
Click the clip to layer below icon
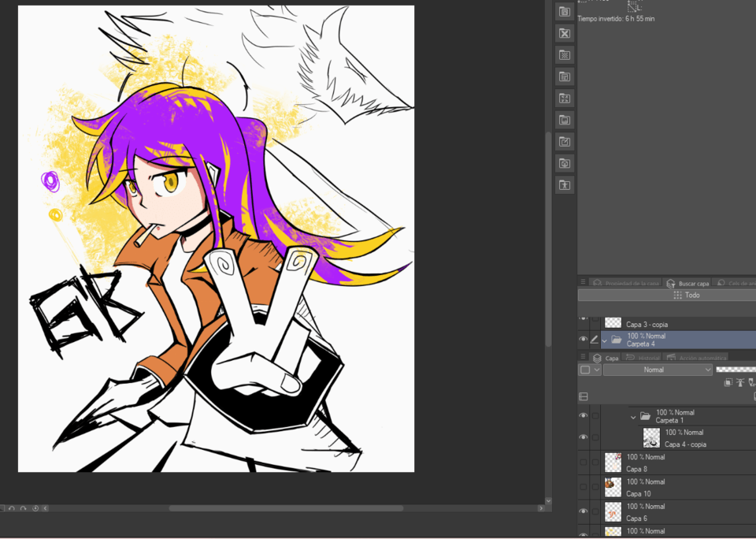pos(728,383)
